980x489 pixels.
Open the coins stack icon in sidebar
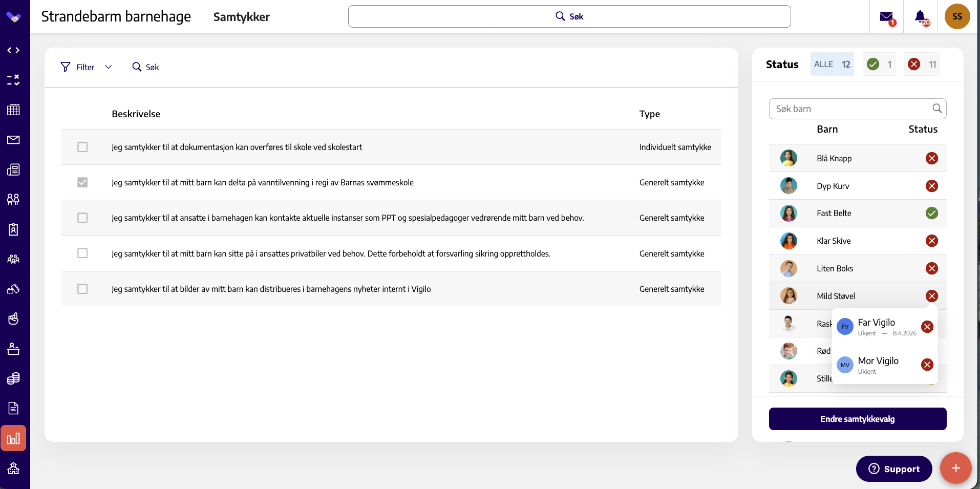13,378
